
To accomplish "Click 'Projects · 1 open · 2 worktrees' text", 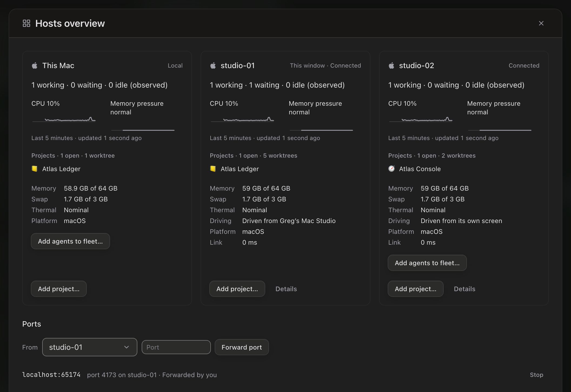I will 432,155.
